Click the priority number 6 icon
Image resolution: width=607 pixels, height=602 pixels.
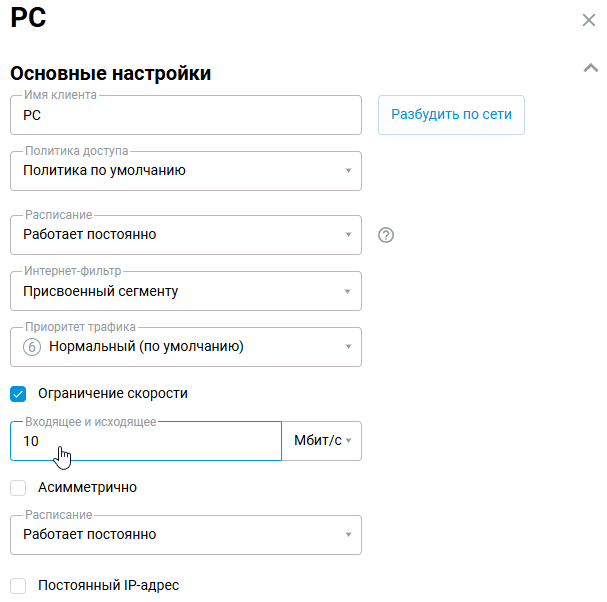point(31,347)
